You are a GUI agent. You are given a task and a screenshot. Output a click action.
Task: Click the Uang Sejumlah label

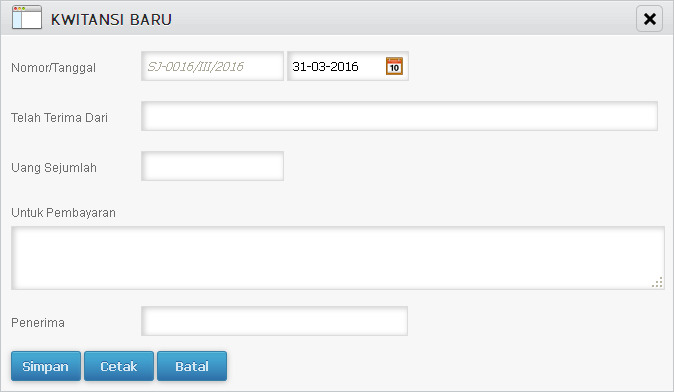pyautogui.click(x=54, y=168)
